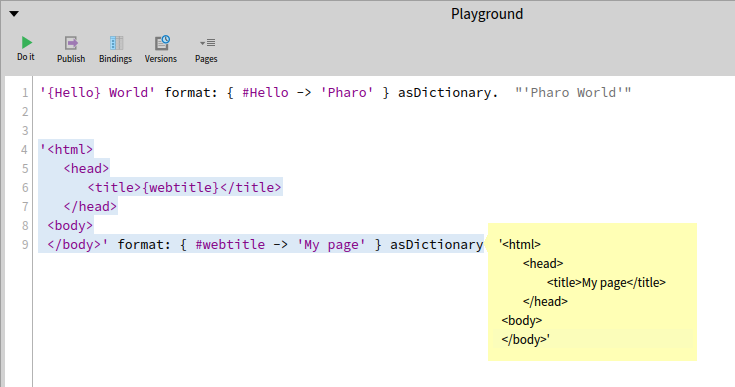Click line number 4 in gutter
Image resolution: width=735 pixels, height=387 pixels.
[24, 150]
